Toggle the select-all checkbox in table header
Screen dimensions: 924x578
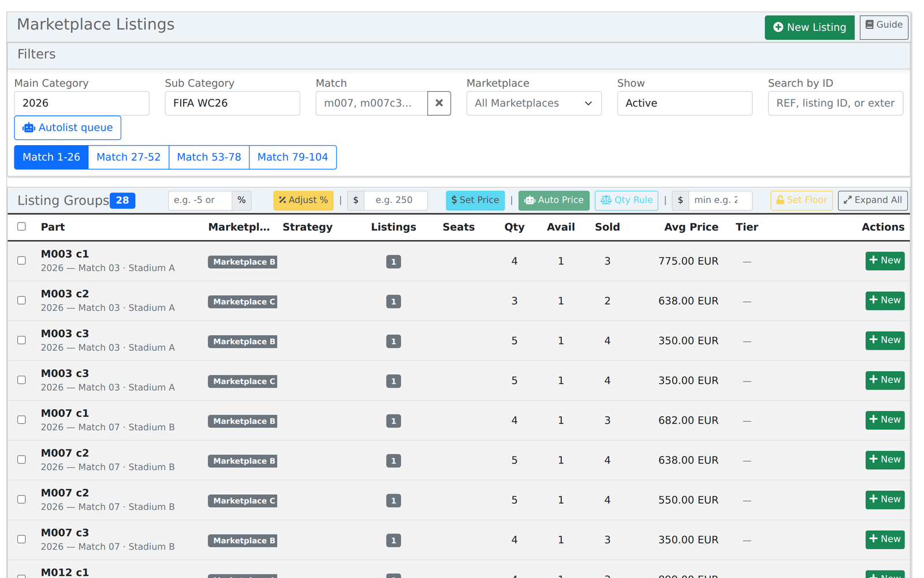(21, 227)
